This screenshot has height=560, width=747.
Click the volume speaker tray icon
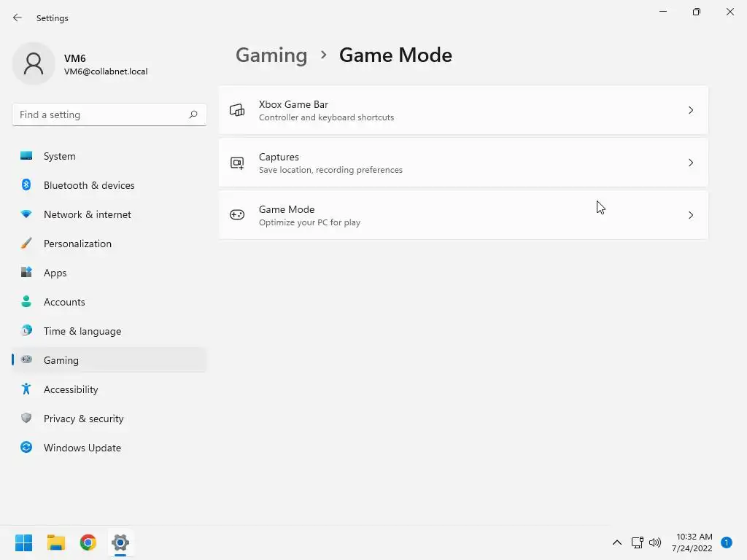pyautogui.click(x=655, y=542)
